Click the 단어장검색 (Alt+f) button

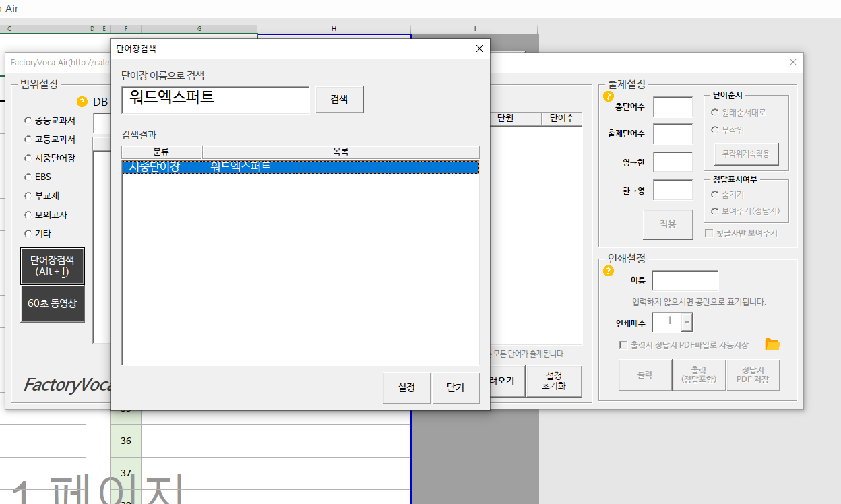[53, 265]
